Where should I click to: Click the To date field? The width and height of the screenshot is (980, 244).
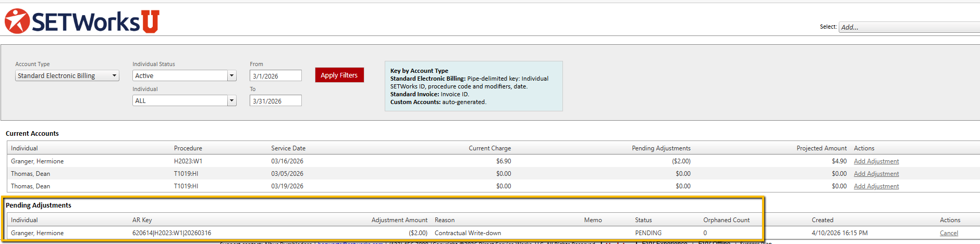coord(275,101)
